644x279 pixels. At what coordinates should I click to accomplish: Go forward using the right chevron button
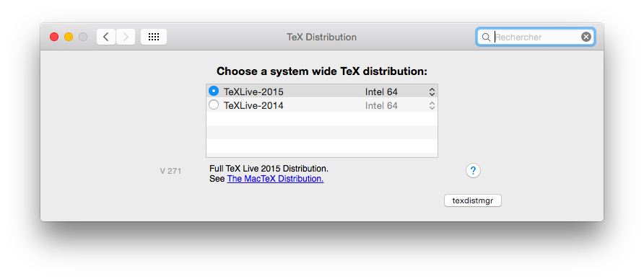click(x=126, y=37)
